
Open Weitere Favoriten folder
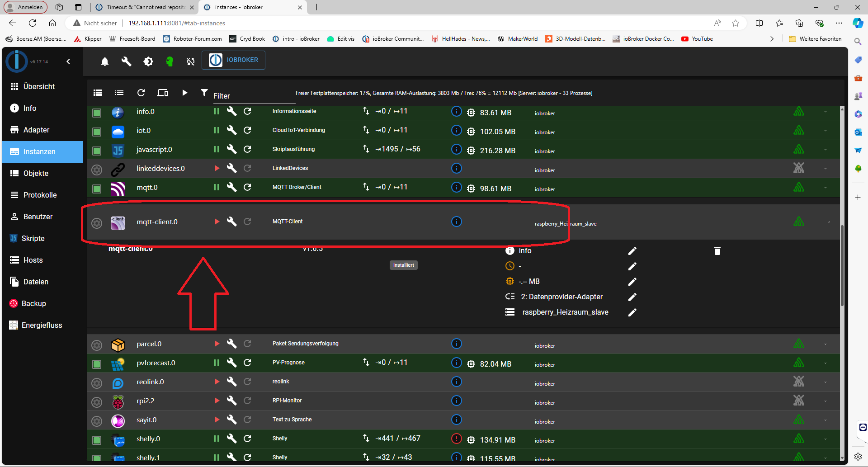pyautogui.click(x=815, y=39)
